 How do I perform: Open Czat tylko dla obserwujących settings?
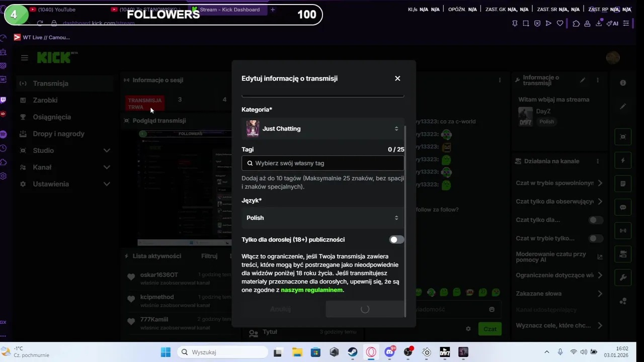click(559, 202)
